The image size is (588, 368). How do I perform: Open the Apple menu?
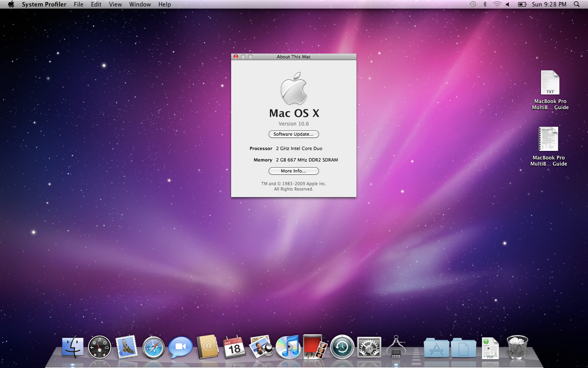[11, 4]
